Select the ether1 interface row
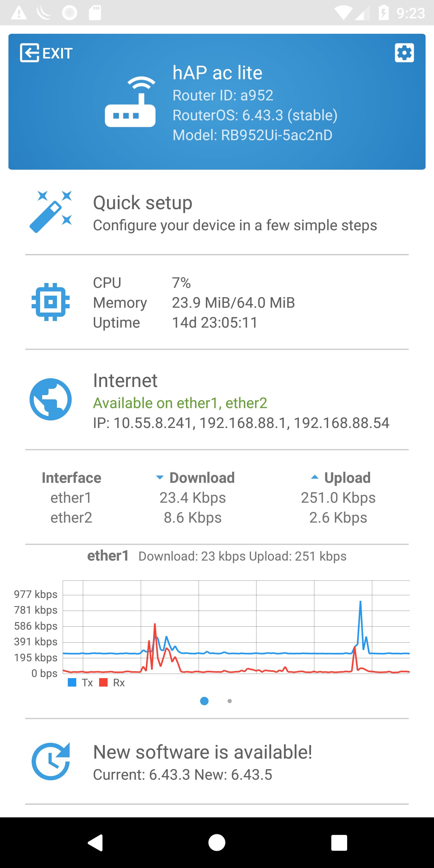 click(x=71, y=498)
